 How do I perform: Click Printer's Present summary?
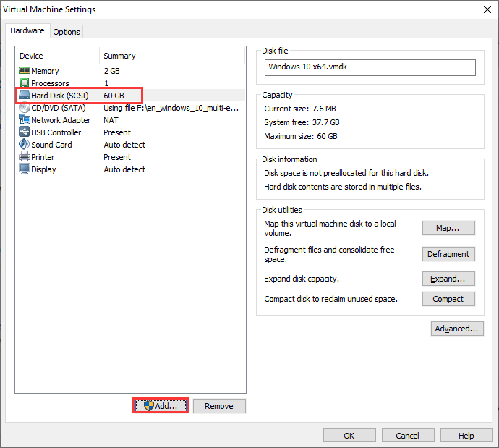(x=117, y=157)
